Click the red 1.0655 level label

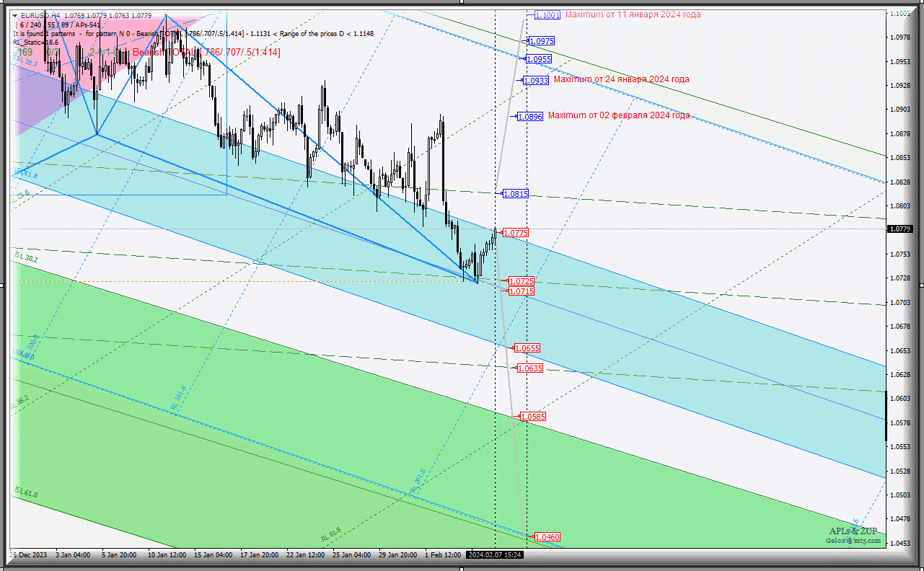527,348
